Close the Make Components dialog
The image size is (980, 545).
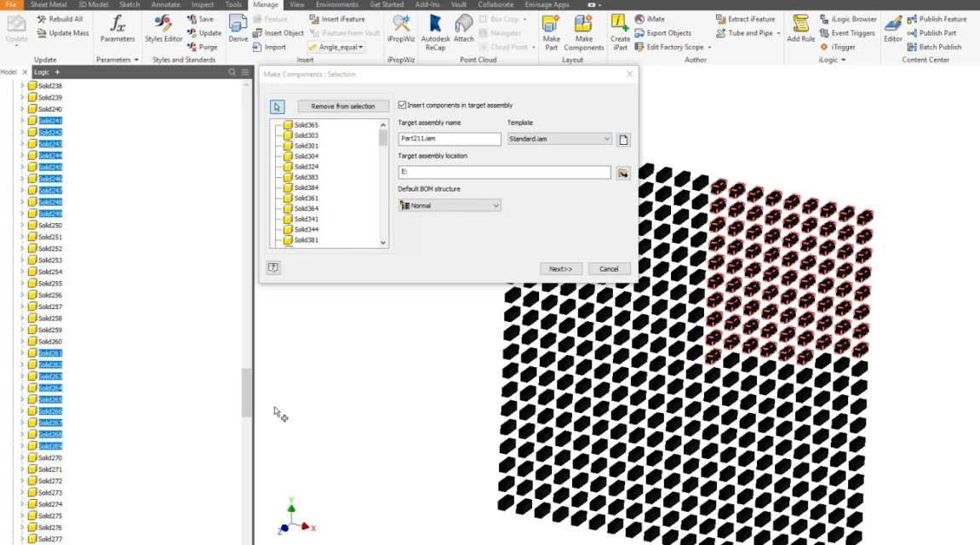tap(629, 74)
